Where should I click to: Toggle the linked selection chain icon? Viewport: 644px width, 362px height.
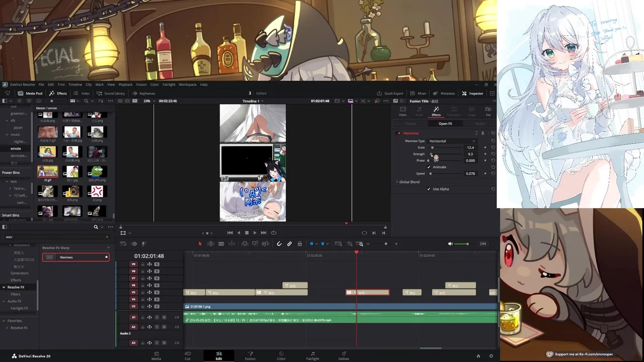pyautogui.click(x=289, y=244)
